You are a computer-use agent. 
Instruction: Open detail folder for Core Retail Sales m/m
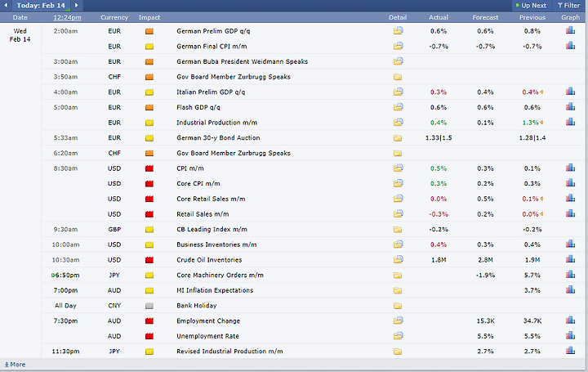(x=399, y=199)
